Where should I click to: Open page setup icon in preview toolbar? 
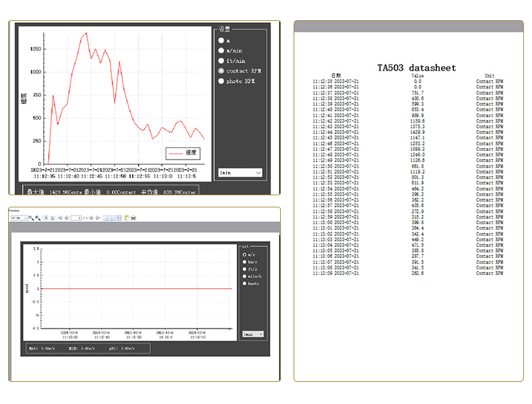127,218
